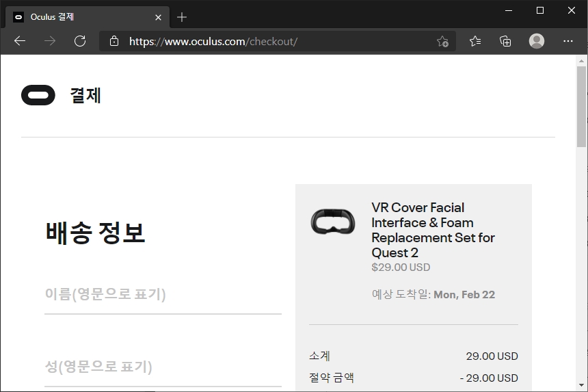Open the Favorites list
The height and width of the screenshot is (392, 588).
[x=475, y=41]
